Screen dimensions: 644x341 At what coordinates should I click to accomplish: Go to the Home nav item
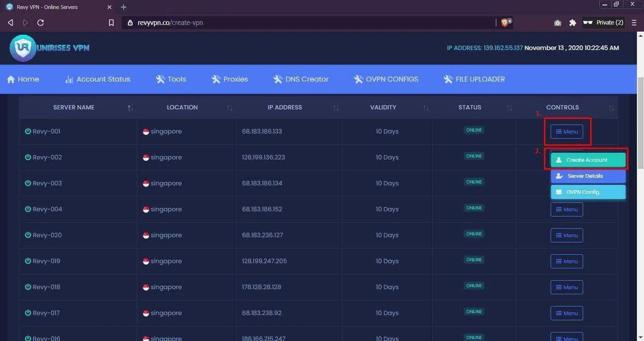pos(23,79)
